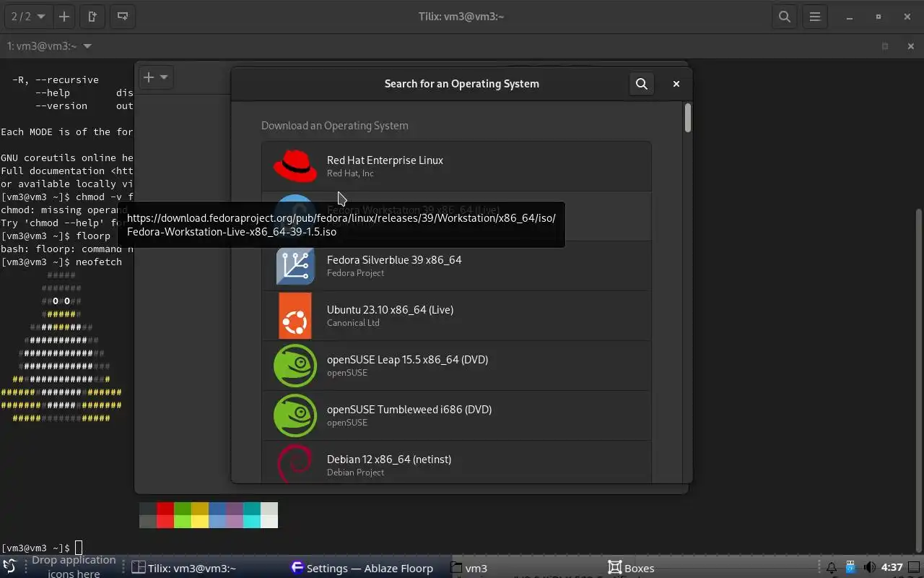Viewport: 924px width, 578px height.
Task: Open Tilix session switcher showing 2/2
Action: 28,16
